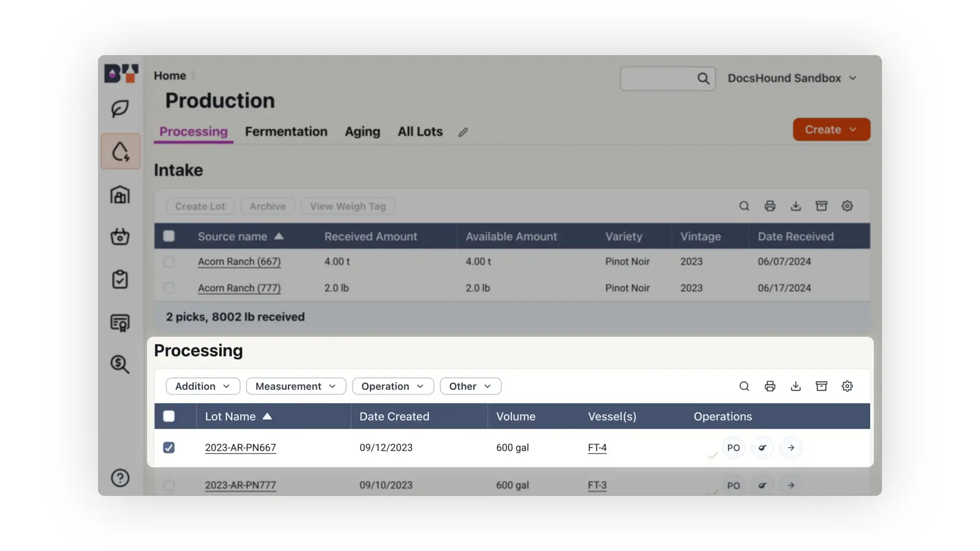Click the print icon in Intake section
The height and width of the screenshot is (551, 980).
[770, 205]
